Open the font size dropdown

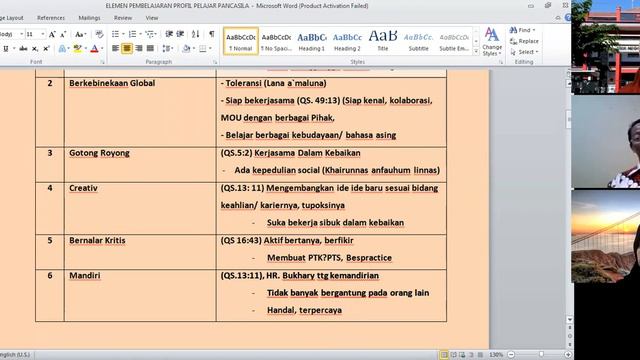point(43,34)
